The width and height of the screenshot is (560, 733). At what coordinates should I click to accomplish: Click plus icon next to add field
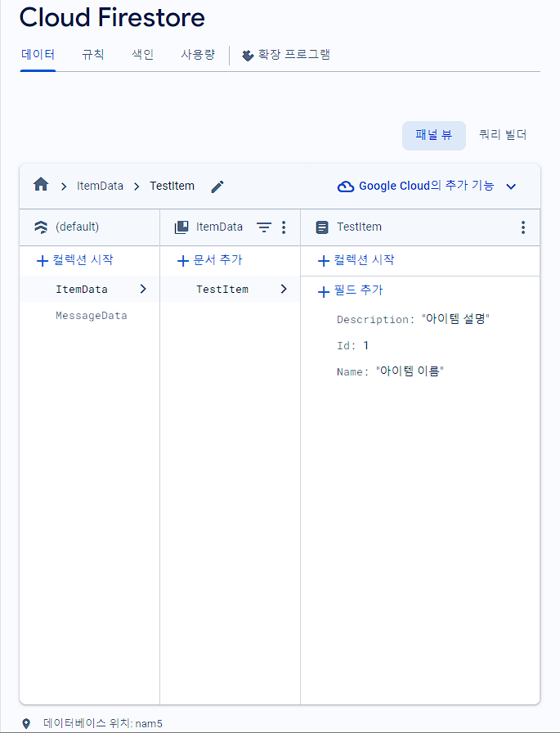(x=324, y=292)
